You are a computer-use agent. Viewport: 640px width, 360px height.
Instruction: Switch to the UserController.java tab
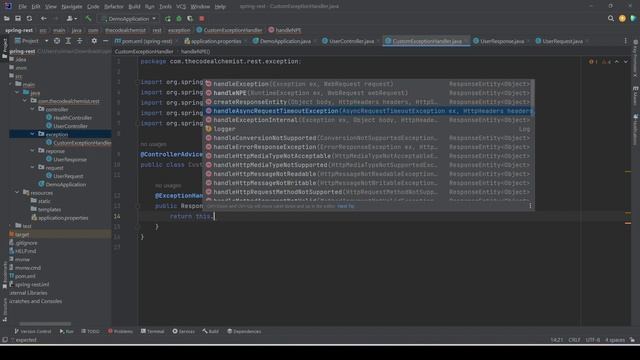pyautogui.click(x=351, y=41)
